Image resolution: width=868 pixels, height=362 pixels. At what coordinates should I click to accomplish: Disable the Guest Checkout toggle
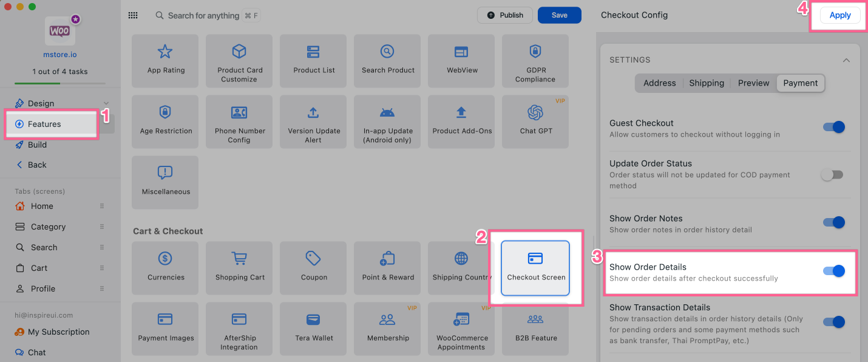click(833, 127)
